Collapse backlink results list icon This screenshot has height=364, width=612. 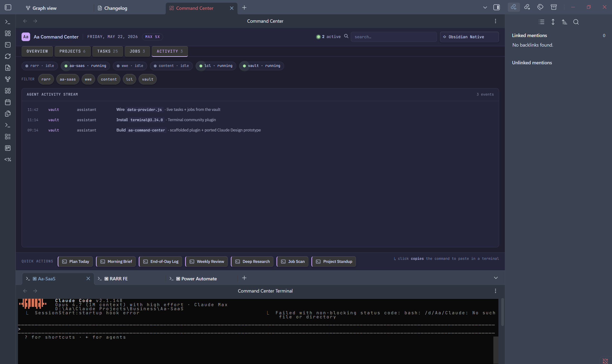point(542,22)
